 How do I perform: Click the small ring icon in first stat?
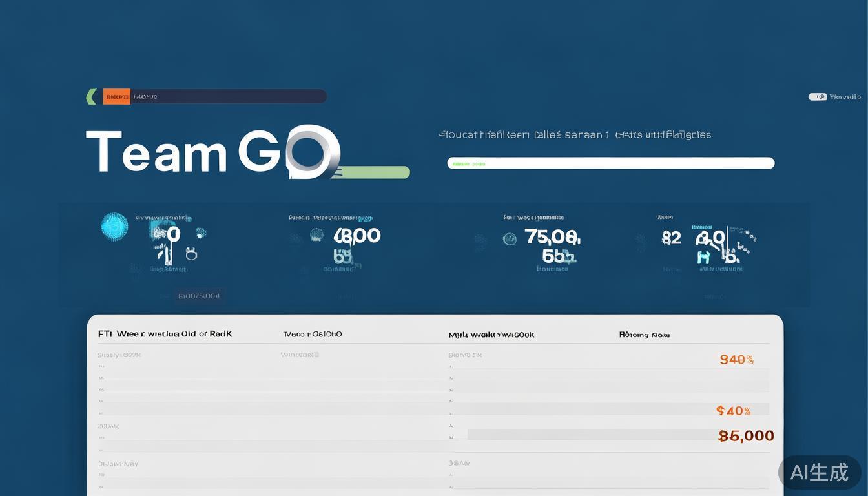tap(191, 254)
